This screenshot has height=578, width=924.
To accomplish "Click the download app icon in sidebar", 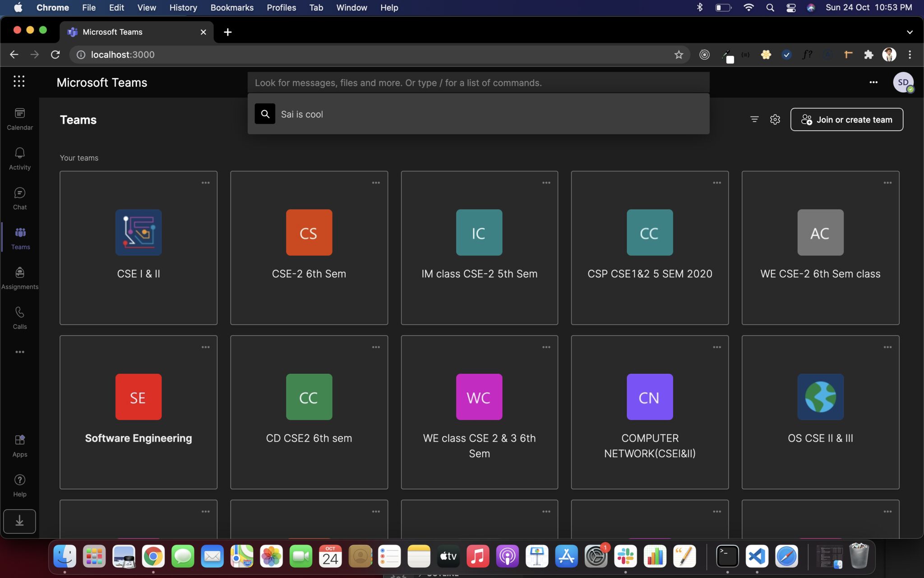I will (x=19, y=521).
